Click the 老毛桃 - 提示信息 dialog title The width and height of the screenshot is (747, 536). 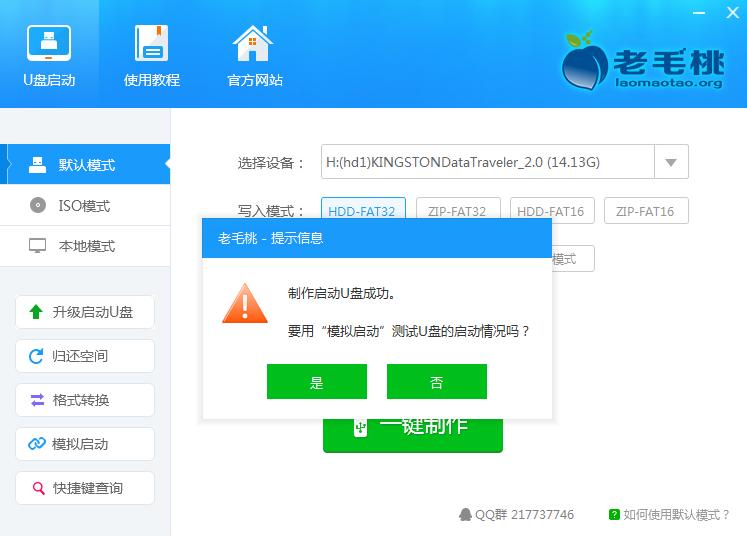[270, 238]
